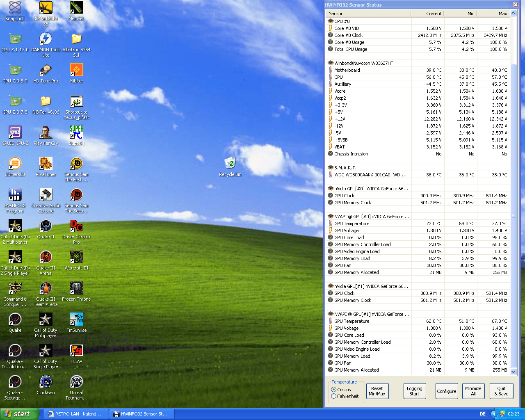Open Creative Audio Console
Image resolution: width=525 pixels, height=420 pixels.
(46, 201)
